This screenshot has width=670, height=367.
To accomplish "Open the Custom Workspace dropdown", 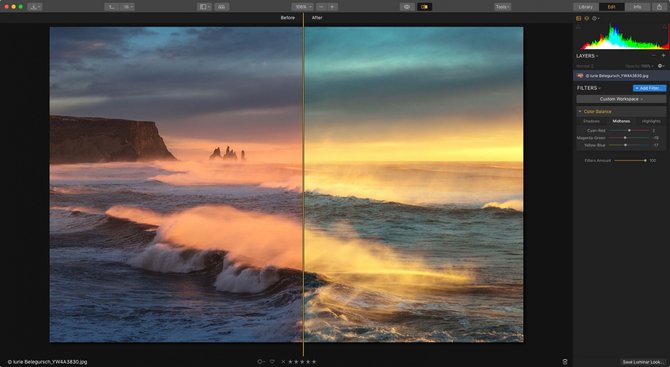I will [621, 99].
